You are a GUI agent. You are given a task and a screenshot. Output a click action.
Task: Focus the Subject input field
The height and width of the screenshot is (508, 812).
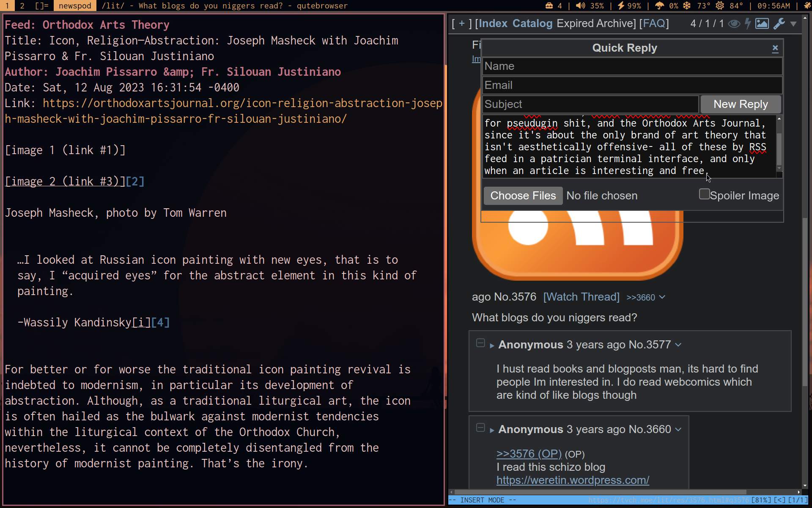pos(590,104)
